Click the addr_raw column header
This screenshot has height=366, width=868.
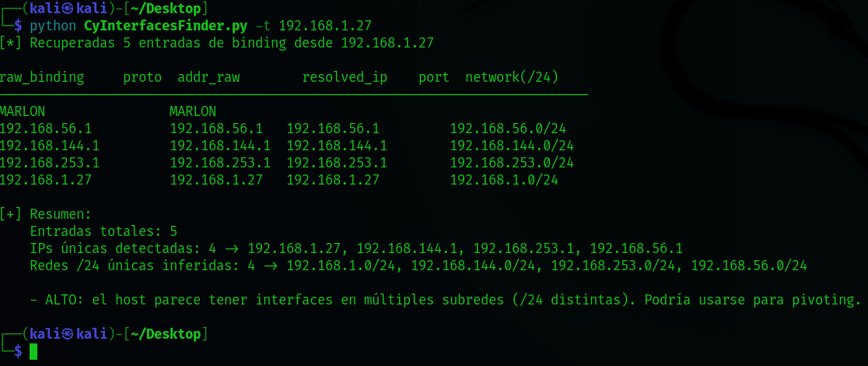208,77
